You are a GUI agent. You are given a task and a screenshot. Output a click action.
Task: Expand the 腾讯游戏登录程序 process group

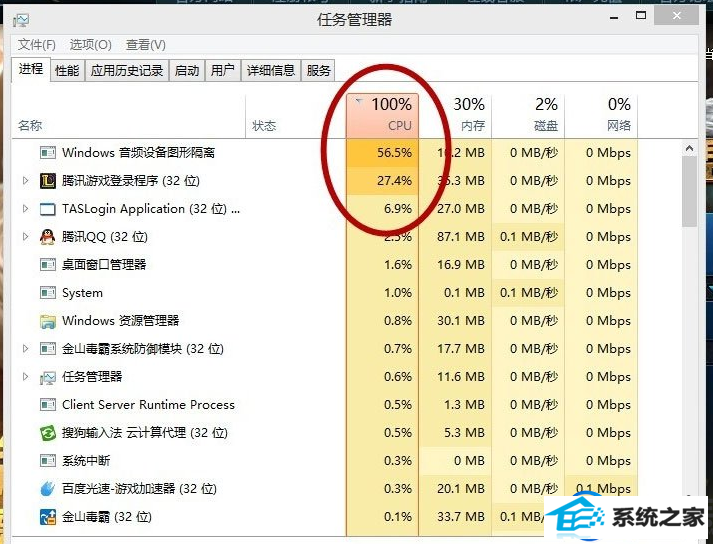point(25,181)
